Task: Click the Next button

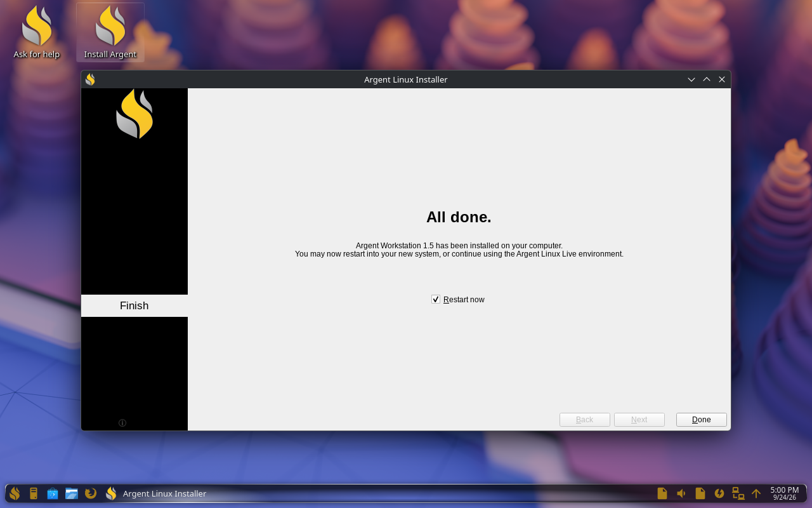Action: (x=639, y=420)
